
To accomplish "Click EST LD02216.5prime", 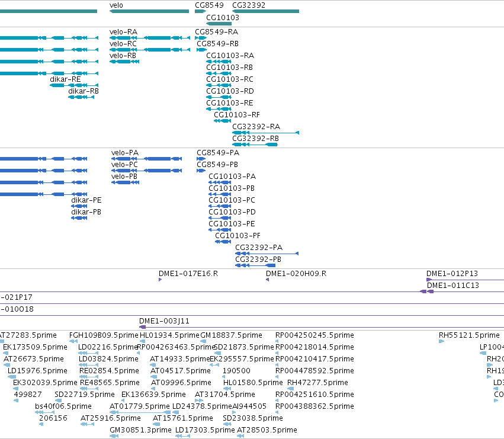I will [x=108, y=347].
